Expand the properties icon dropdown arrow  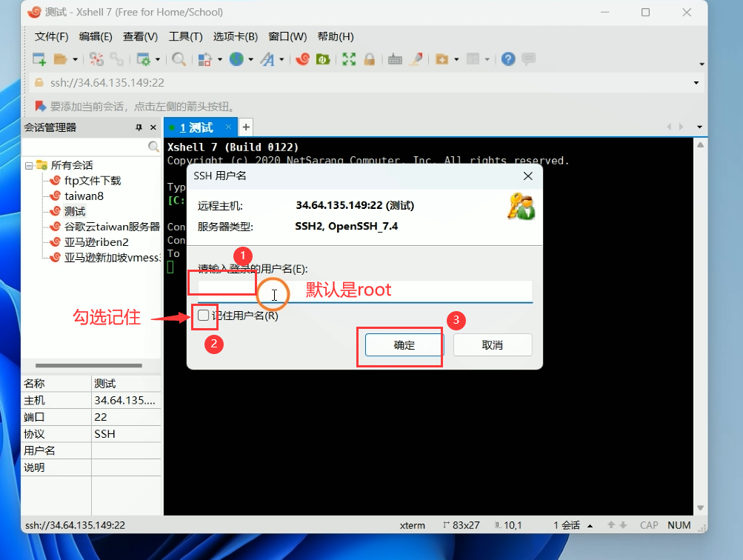[158, 60]
